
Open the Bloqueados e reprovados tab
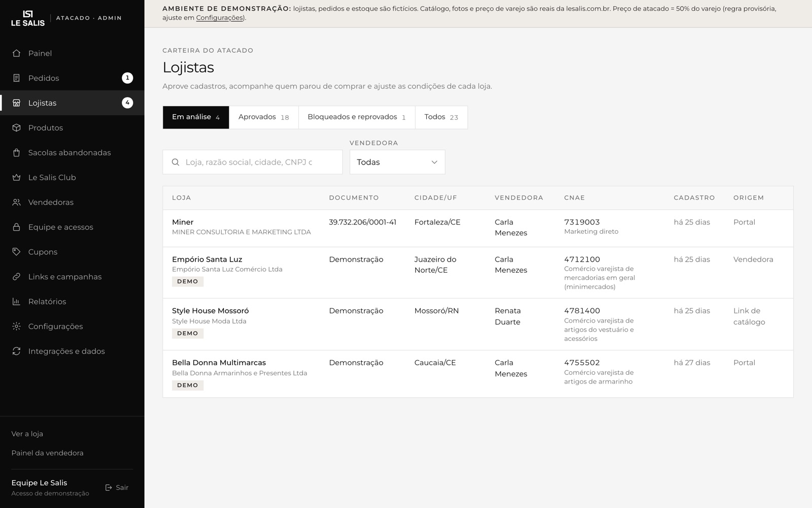(x=357, y=117)
